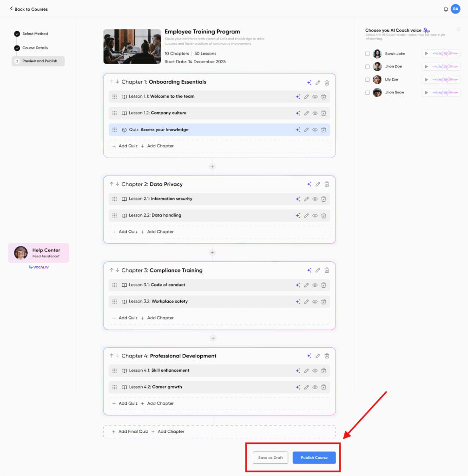This screenshot has height=476, width=468.
Task: Click the notification bell icon
Action: 446,9
